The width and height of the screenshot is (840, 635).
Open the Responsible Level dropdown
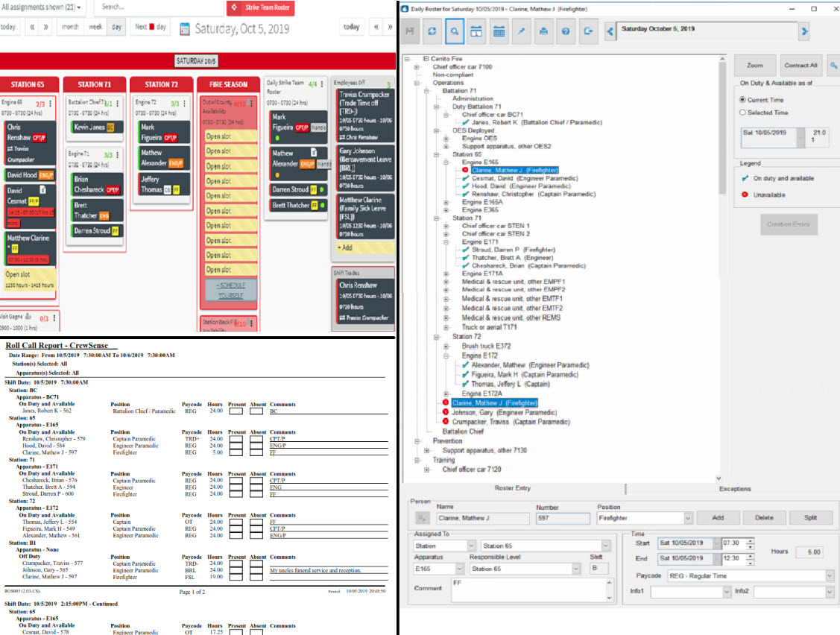click(576, 569)
